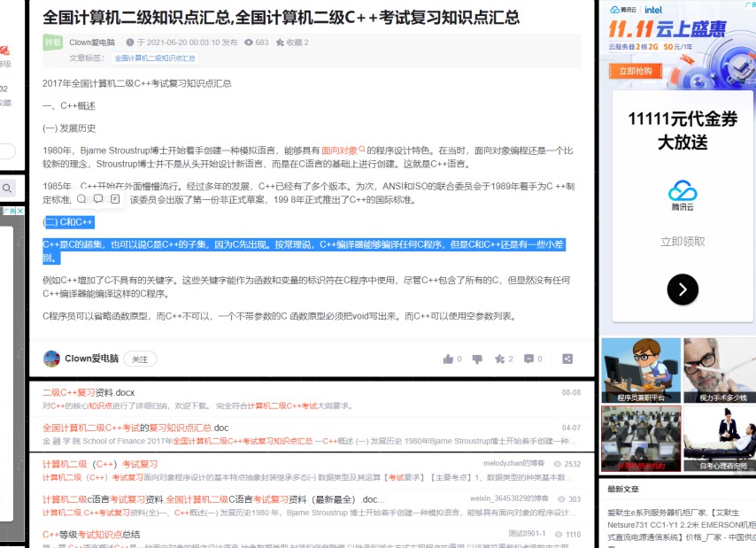Image resolution: width=756 pixels, height=548 pixels.
Task: Click the 最新文章 section heading
Action: (623, 490)
